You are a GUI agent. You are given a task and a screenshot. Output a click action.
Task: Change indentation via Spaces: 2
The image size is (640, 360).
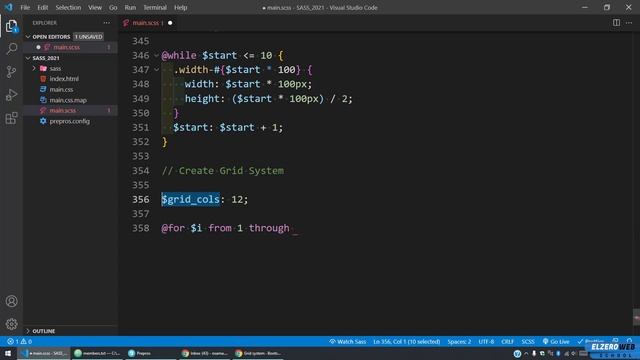[459, 342]
